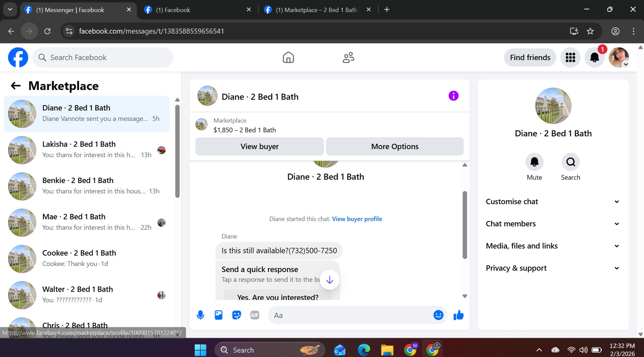Install app icon in address bar
The image size is (644, 357).
point(574,31)
